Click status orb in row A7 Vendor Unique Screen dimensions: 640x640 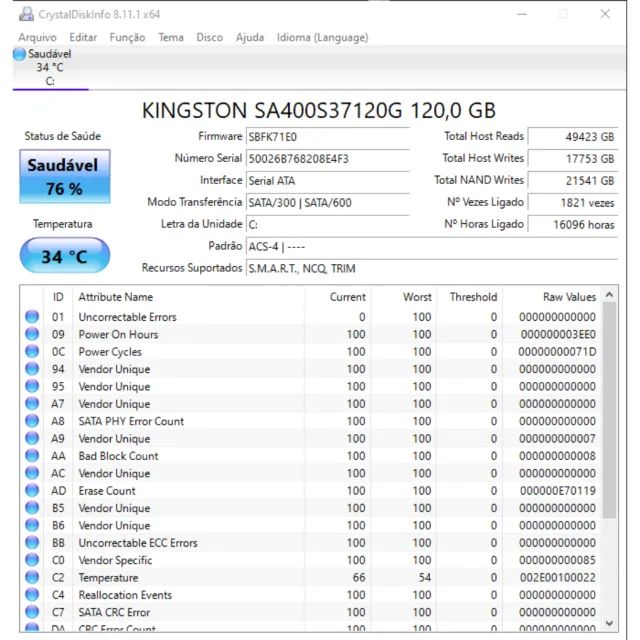pyautogui.click(x=32, y=404)
